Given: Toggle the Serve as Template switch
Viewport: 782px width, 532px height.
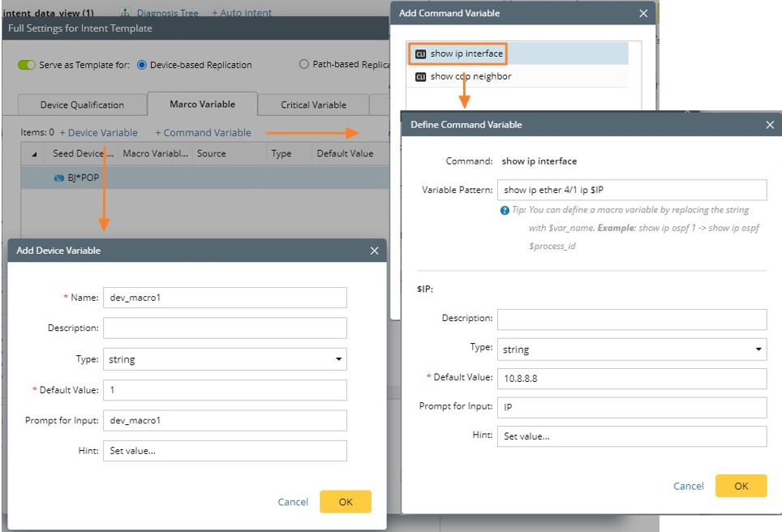Looking at the screenshot, I should (26, 65).
